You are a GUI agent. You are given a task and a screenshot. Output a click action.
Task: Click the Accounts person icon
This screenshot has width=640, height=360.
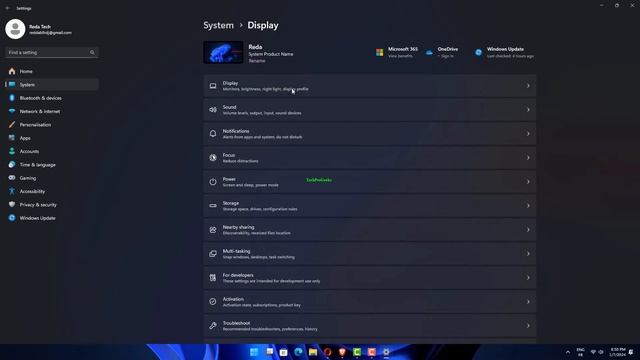(12, 151)
